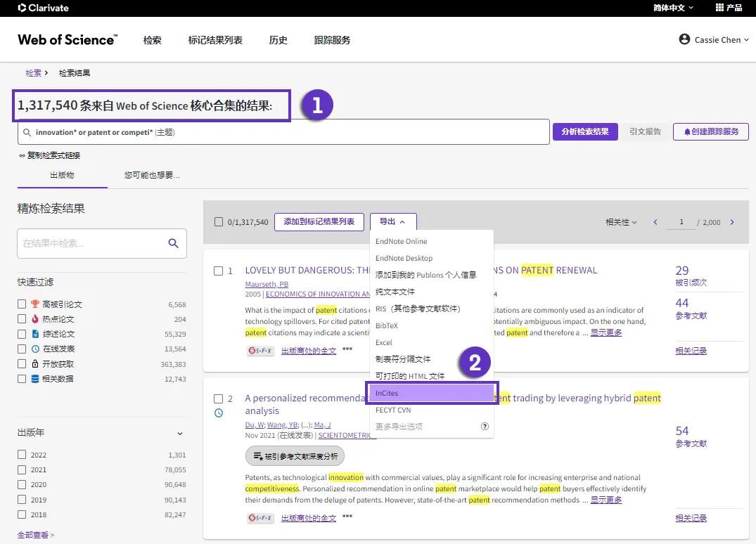This screenshot has width=756, height=544.
Task: Click the 创建跟踪服务 button
Action: [711, 131]
